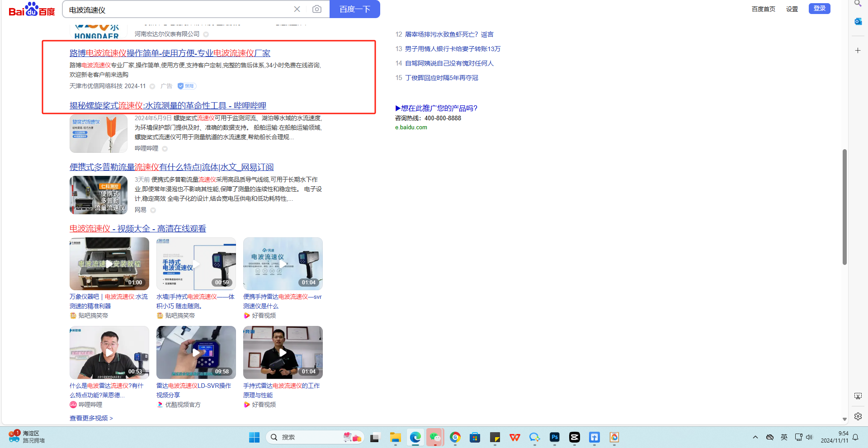Show hidden system tray icons chevron
The height and width of the screenshot is (448, 868).
click(755, 437)
